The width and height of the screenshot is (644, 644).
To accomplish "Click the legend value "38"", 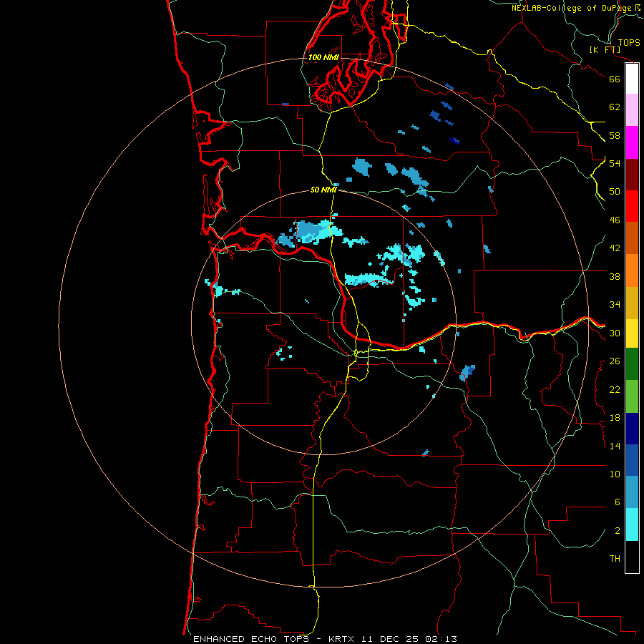I will point(615,276).
